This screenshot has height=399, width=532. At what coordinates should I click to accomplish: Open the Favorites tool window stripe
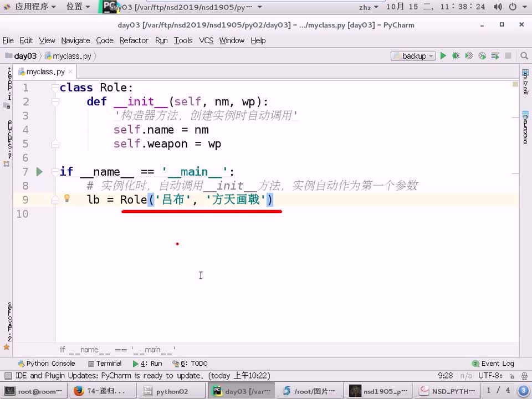click(8, 326)
